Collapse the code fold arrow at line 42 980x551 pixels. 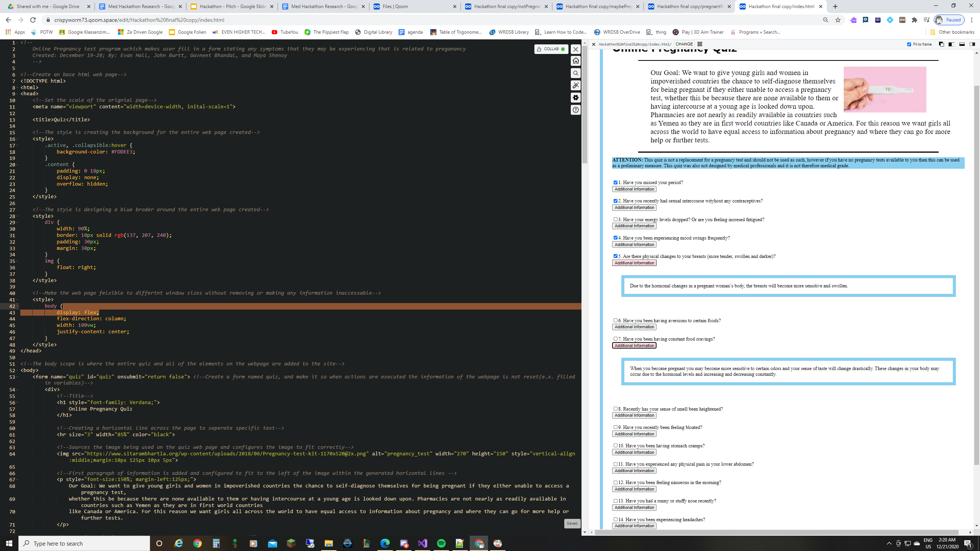[x=18, y=306]
